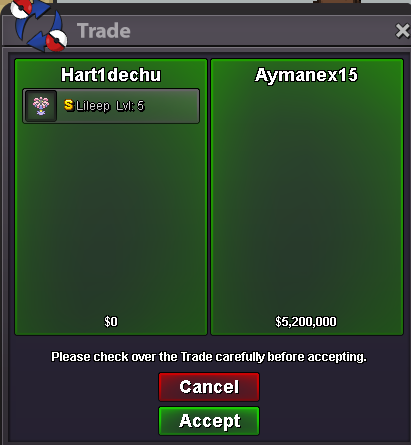This screenshot has width=411, height=445.
Task: Click the 'Please check over the Trade' warning
Action: click(209, 357)
